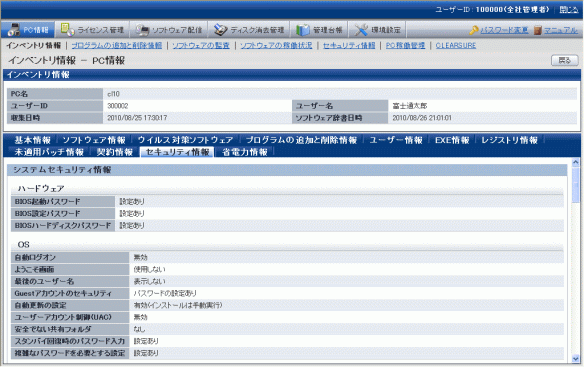The width and height of the screenshot is (584, 367).
Task: Select the 未適用パッチ情報 tab
Action: tap(49, 152)
